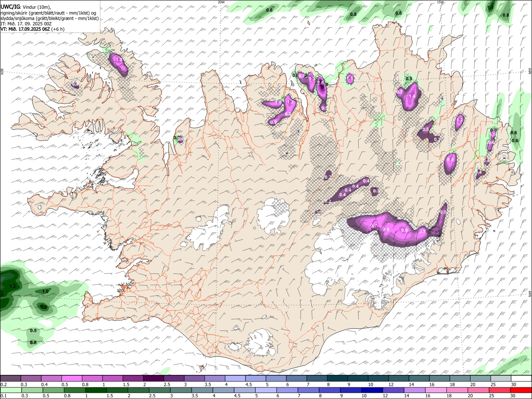Click the dark teal 8–9 swatch in the upper legend row
This screenshot has width=532, height=399.
[x=337, y=379]
